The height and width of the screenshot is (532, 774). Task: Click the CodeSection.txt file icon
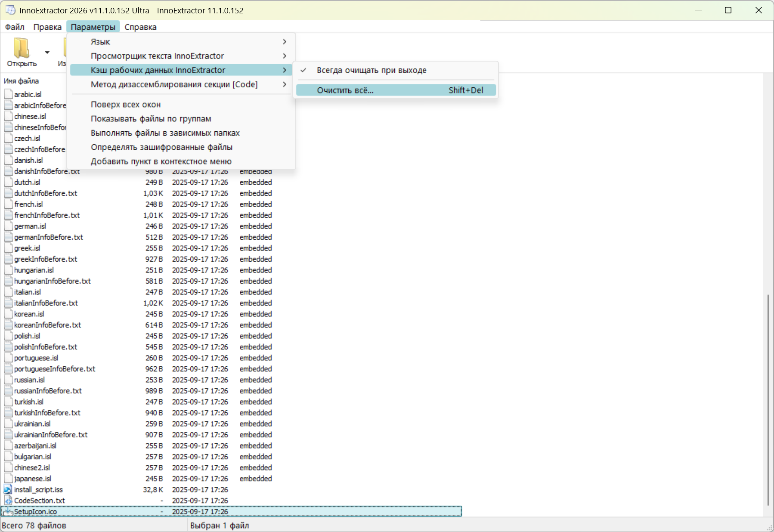click(8, 501)
